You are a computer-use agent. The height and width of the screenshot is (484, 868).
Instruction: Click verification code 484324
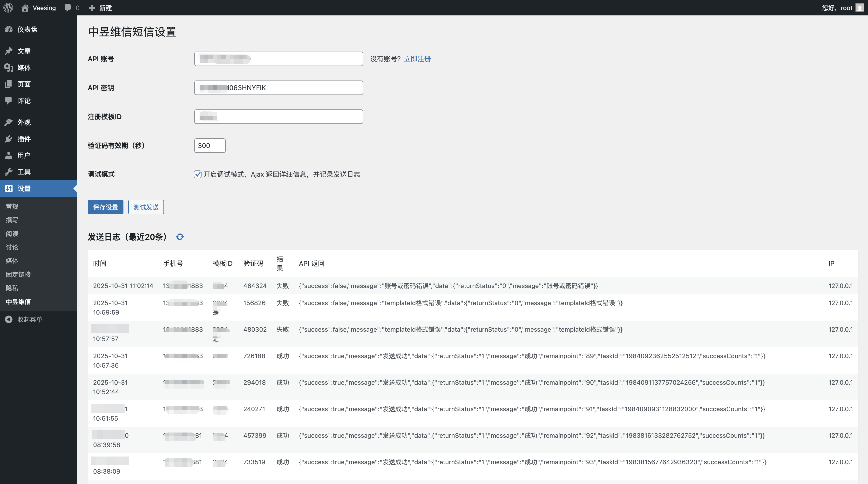[x=255, y=286]
